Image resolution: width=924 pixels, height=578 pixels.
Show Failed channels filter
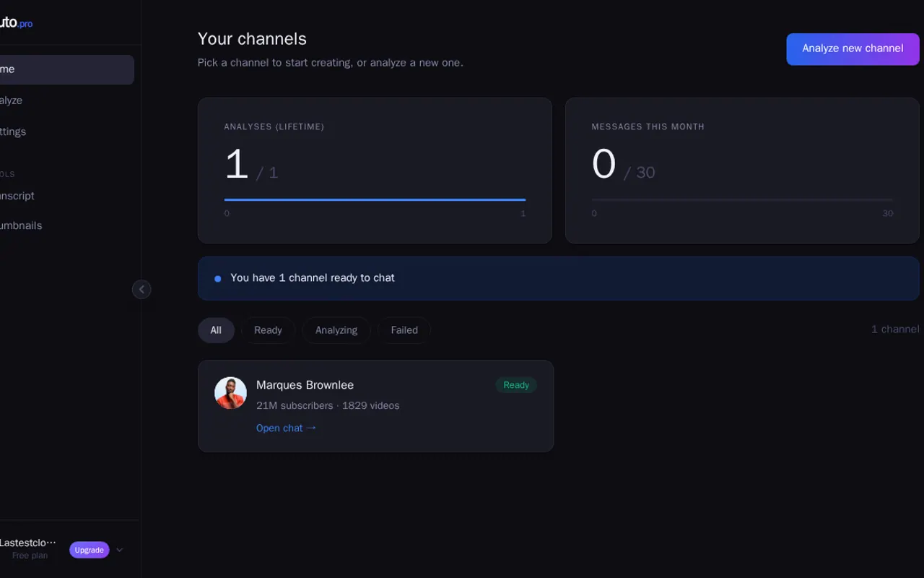[404, 330]
